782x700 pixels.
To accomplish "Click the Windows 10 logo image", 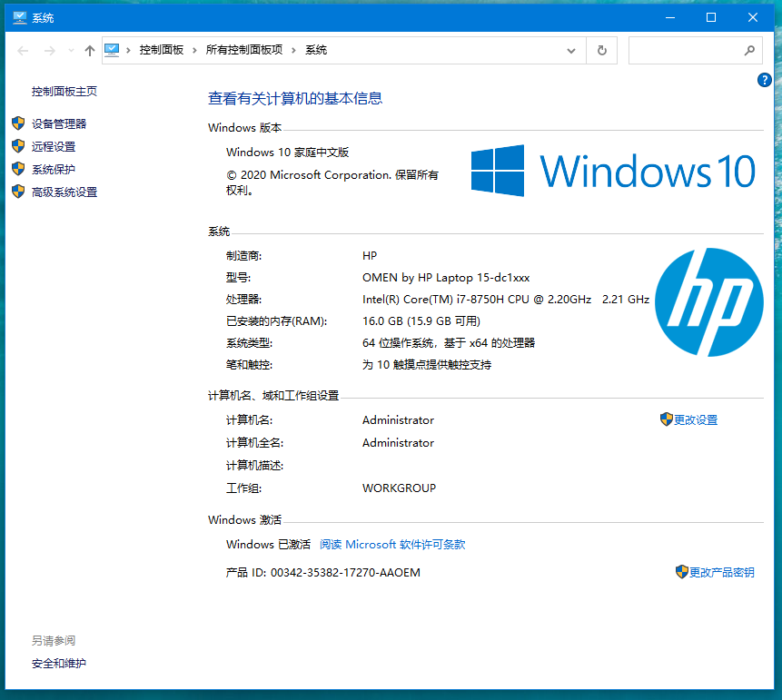I will point(613,171).
